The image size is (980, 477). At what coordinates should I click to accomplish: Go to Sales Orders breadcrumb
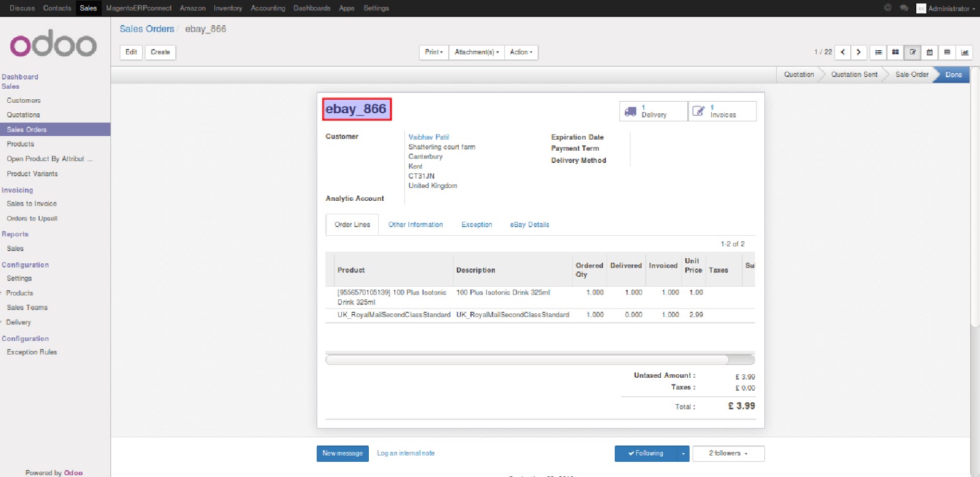(x=147, y=29)
